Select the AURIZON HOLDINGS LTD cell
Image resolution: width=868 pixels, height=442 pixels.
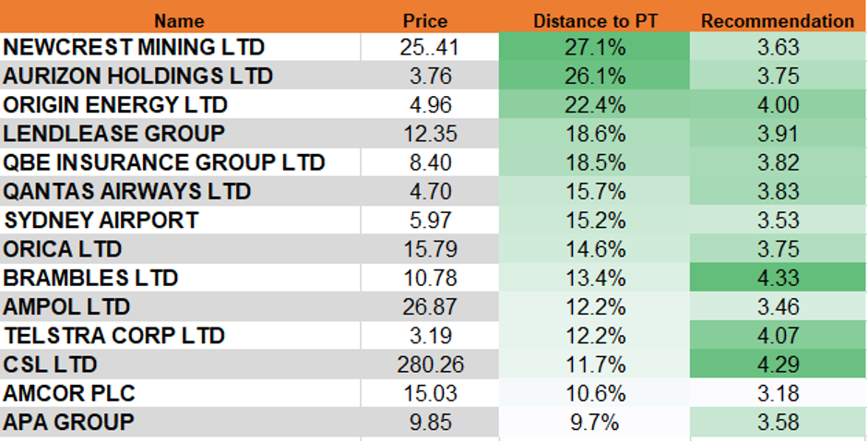(x=180, y=76)
